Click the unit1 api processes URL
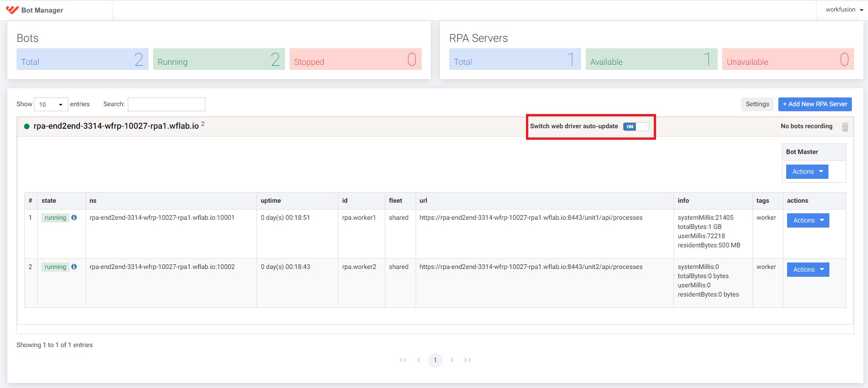This screenshot has width=868, height=388. tap(531, 217)
